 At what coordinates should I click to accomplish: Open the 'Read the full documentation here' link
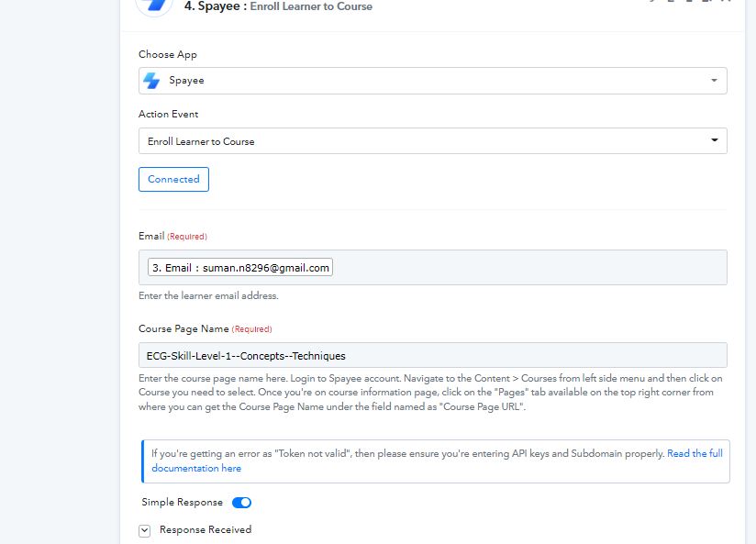tap(695, 454)
